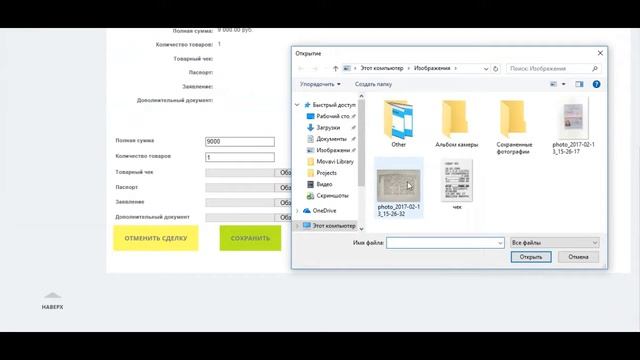Select Изображения in navigation pane
Viewport: 640px width, 360px height.
coord(331,150)
